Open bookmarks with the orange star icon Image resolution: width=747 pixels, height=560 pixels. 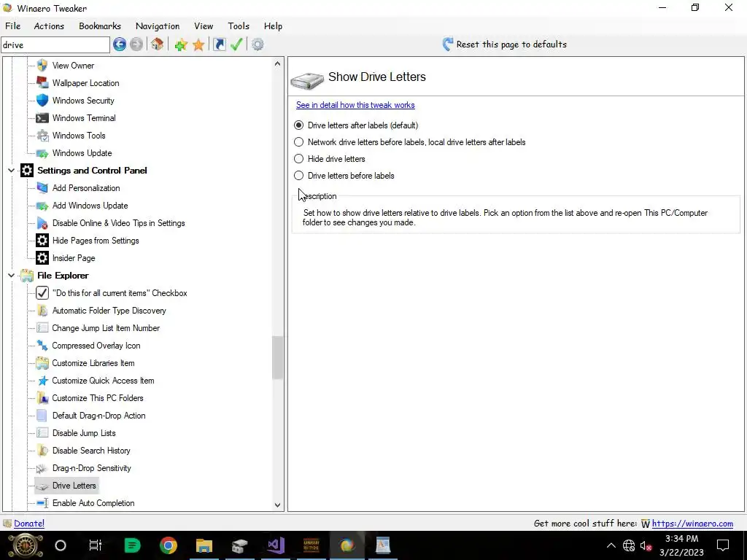tap(198, 44)
